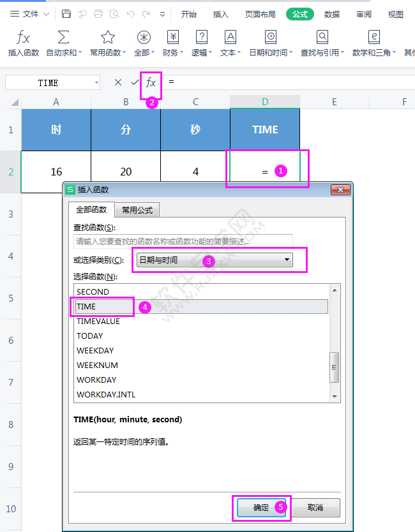Image resolution: width=415 pixels, height=532 pixels.
Task: Switch to the 插入 ribbon tab
Action: click(x=220, y=14)
